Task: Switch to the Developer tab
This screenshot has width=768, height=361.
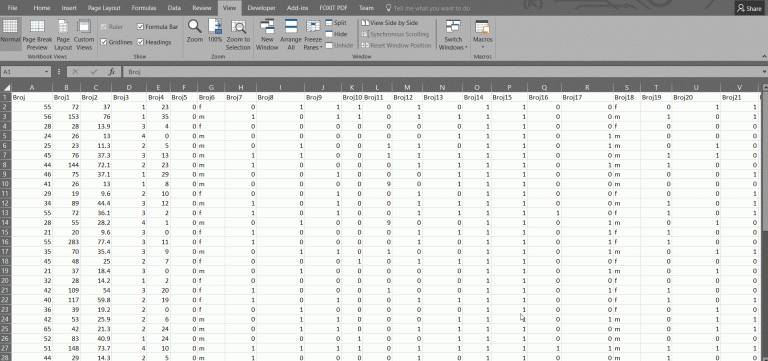Action: click(x=261, y=8)
